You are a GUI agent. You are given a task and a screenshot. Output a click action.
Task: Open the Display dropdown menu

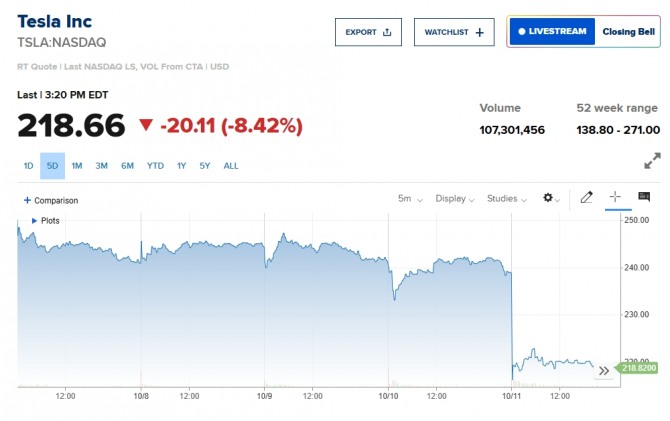pyautogui.click(x=455, y=199)
